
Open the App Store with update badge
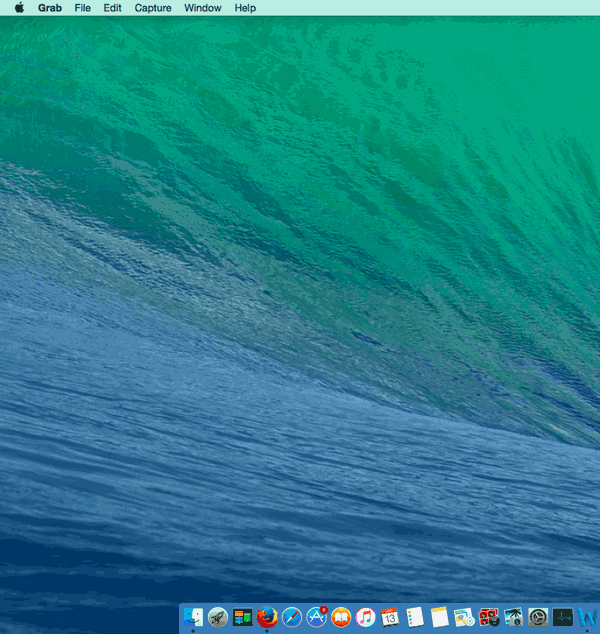317,617
